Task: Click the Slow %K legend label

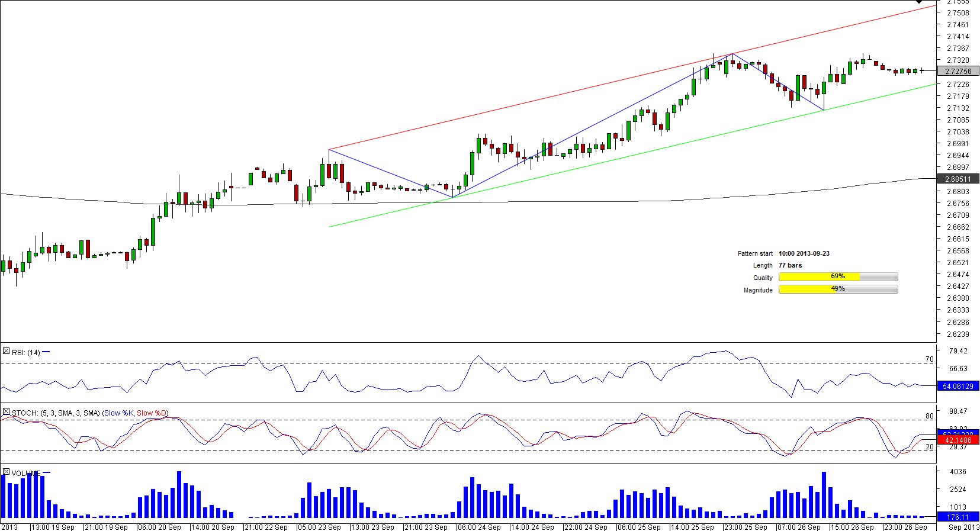Action: (x=119, y=413)
